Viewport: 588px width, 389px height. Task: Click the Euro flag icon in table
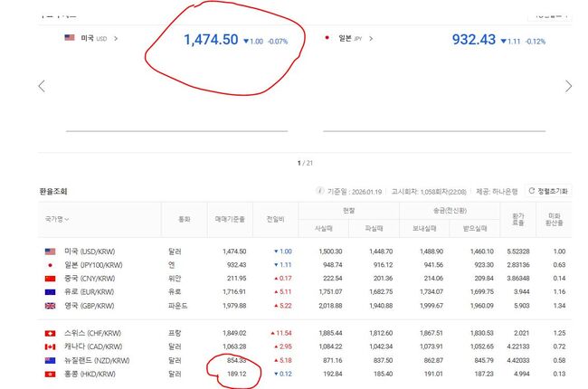51,292
